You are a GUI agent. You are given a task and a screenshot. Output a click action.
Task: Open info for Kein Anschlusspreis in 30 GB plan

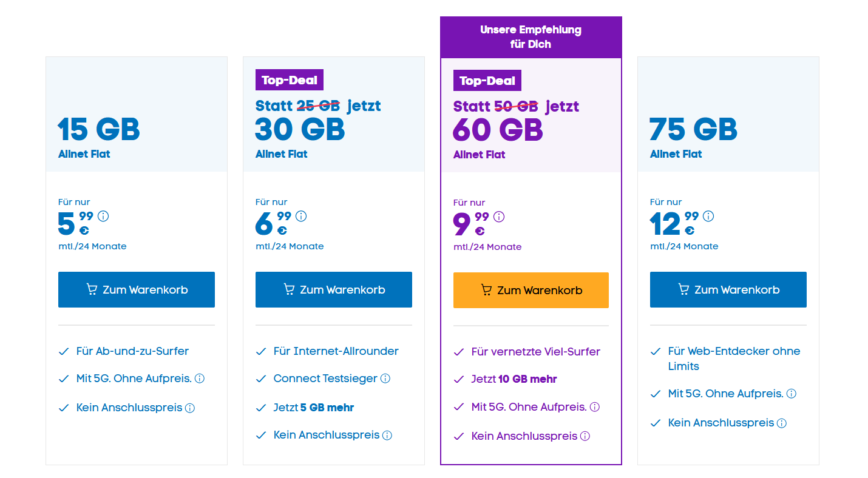click(387, 435)
